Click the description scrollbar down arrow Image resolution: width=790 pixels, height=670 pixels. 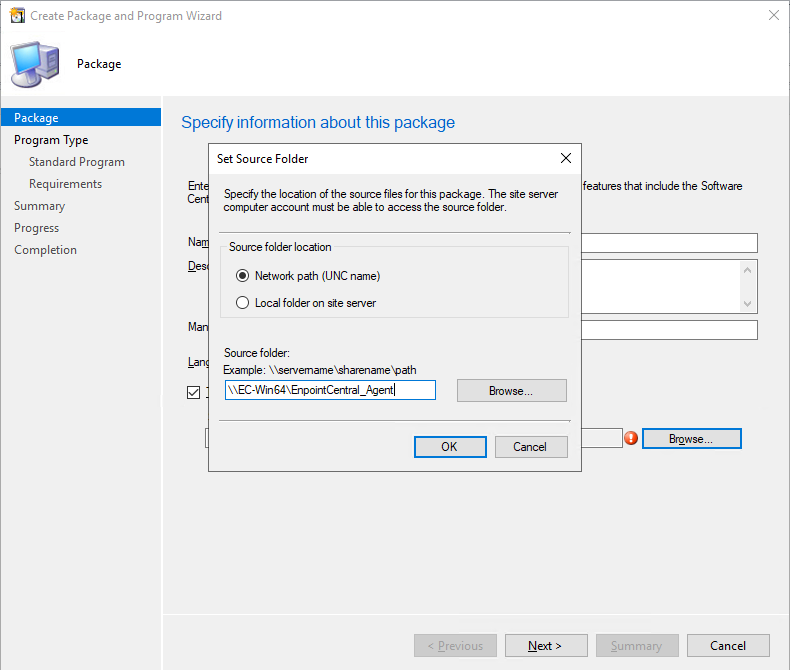coord(748,303)
